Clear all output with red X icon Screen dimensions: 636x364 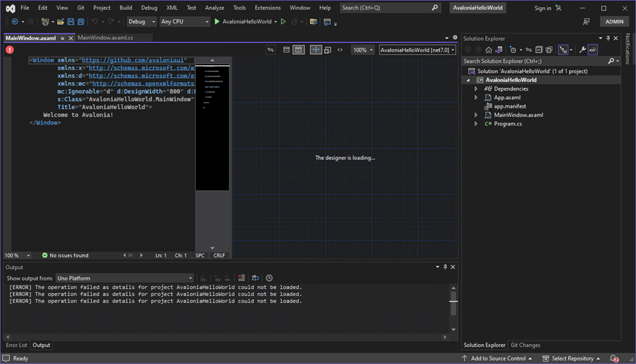(242, 278)
